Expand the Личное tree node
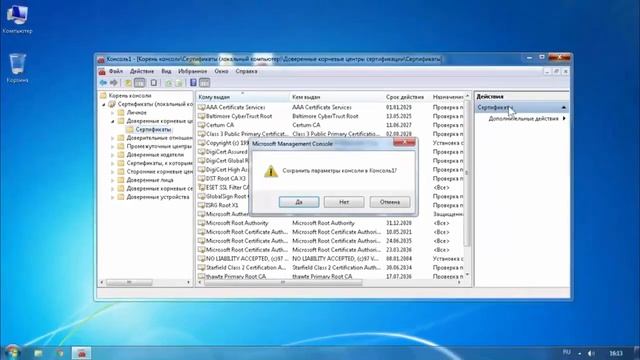Image resolution: width=640 pixels, height=360 pixels. pos(113,113)
